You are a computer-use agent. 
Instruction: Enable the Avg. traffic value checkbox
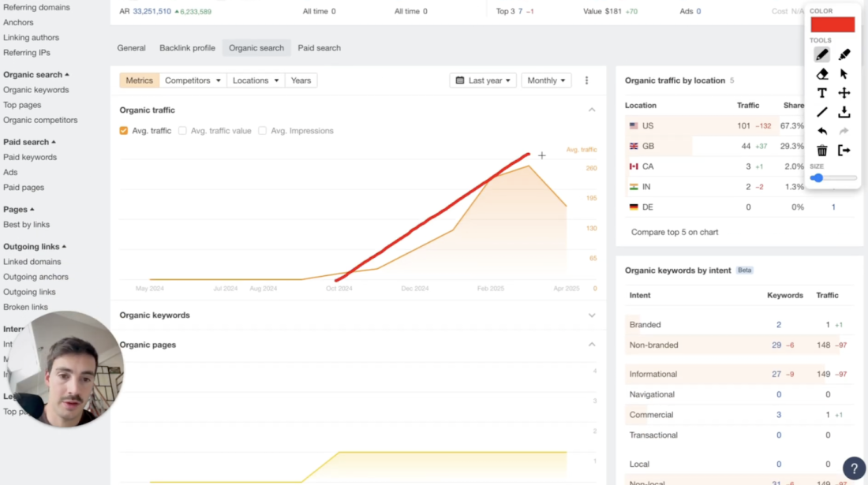(x=182, y=131)
